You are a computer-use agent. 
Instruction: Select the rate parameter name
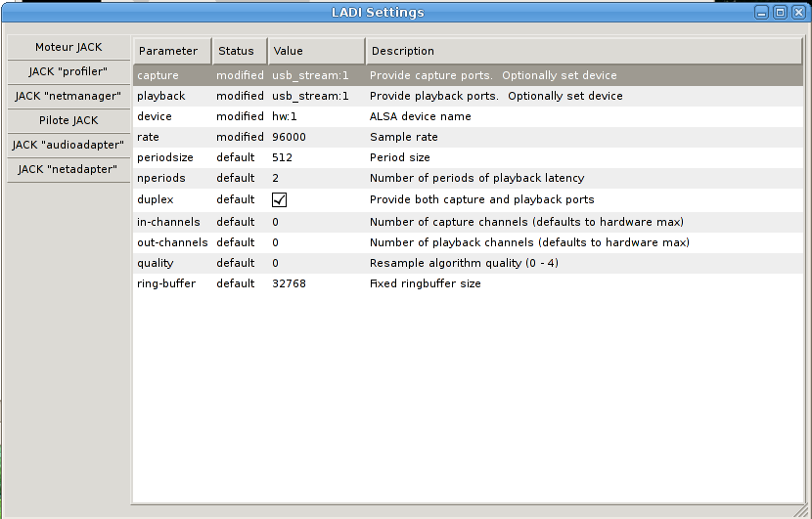(x=148, y=137)
